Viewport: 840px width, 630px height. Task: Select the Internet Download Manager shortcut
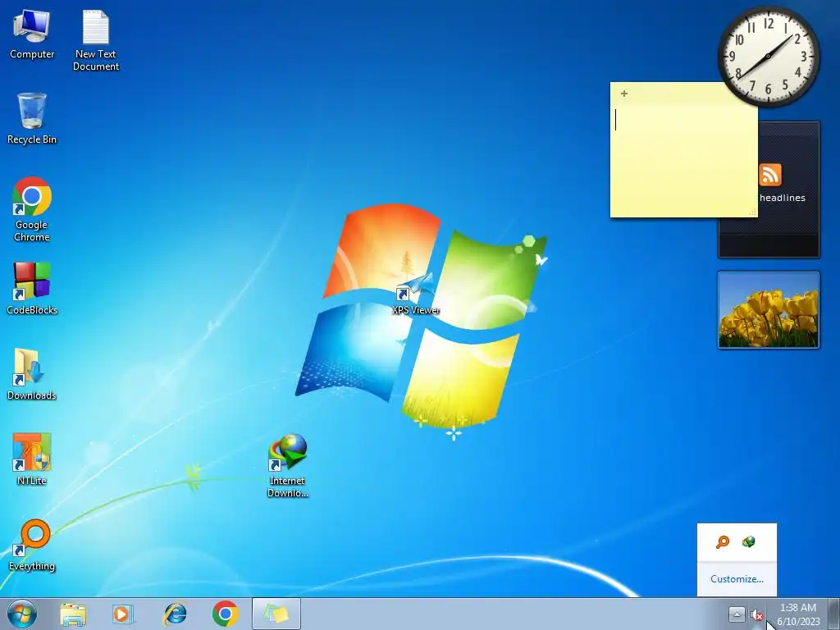(288, 466)
